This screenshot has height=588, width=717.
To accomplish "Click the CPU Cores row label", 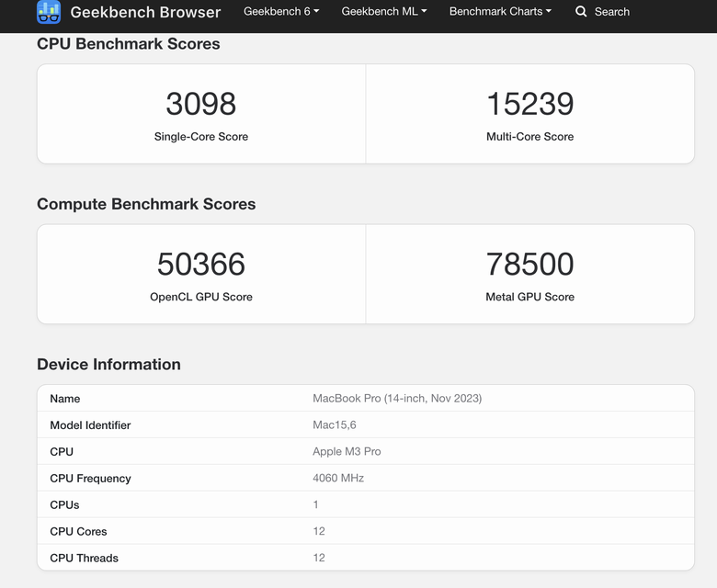I will tap(78, 531).
